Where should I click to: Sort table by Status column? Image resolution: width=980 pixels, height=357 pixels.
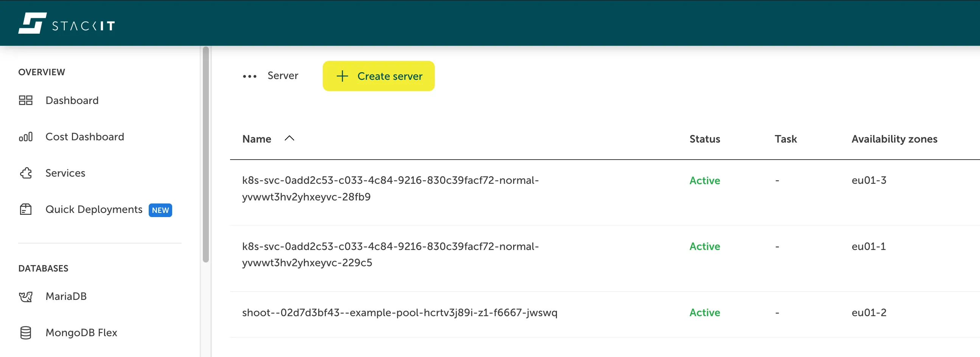(x=705, y=139)
